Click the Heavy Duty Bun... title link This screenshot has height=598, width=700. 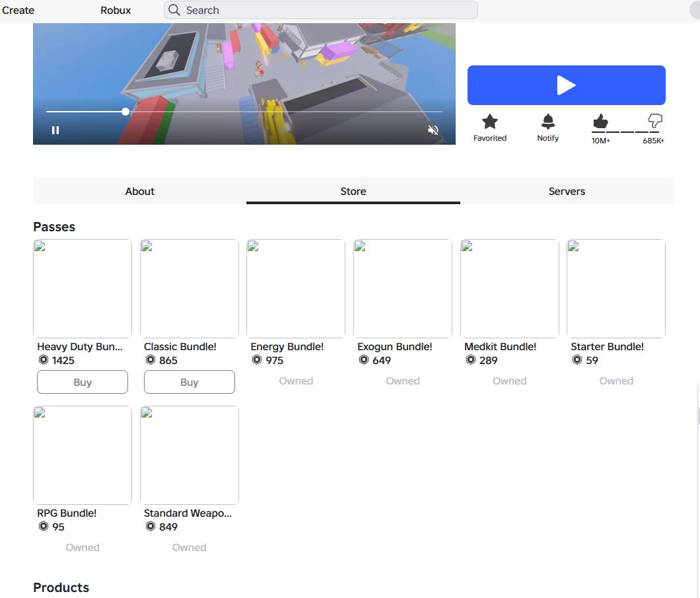point(80,346)
